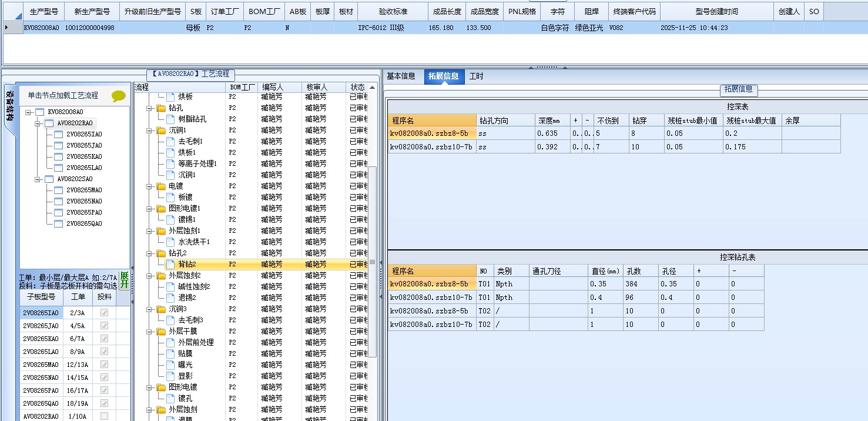
Task: Click the folder icon of 外层干膜 step
Action: (161, 332)
